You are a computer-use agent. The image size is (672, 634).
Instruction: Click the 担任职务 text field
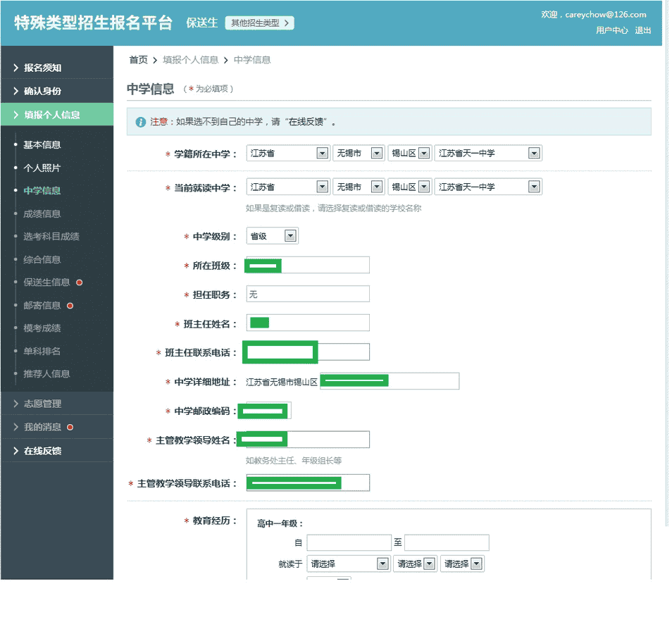click(x=308, y=294)
